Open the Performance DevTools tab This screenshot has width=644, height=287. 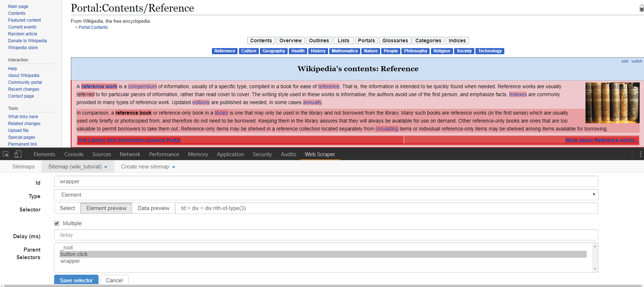click(164, 154)
